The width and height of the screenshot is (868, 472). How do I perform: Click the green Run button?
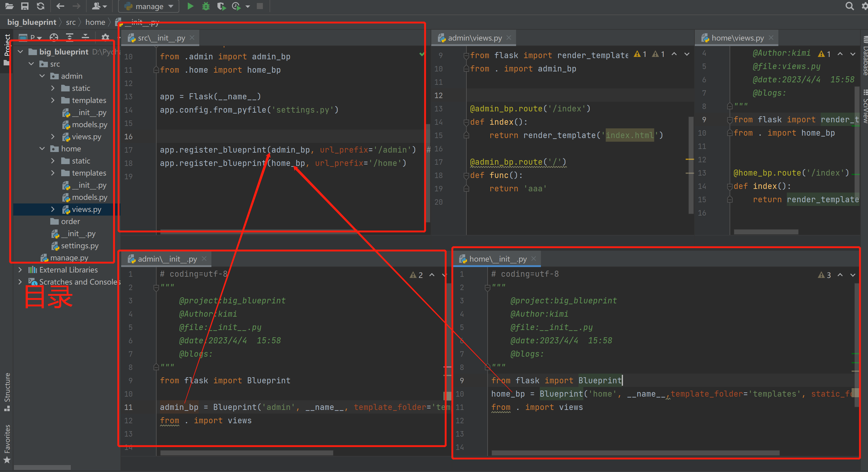pos(190,6)
